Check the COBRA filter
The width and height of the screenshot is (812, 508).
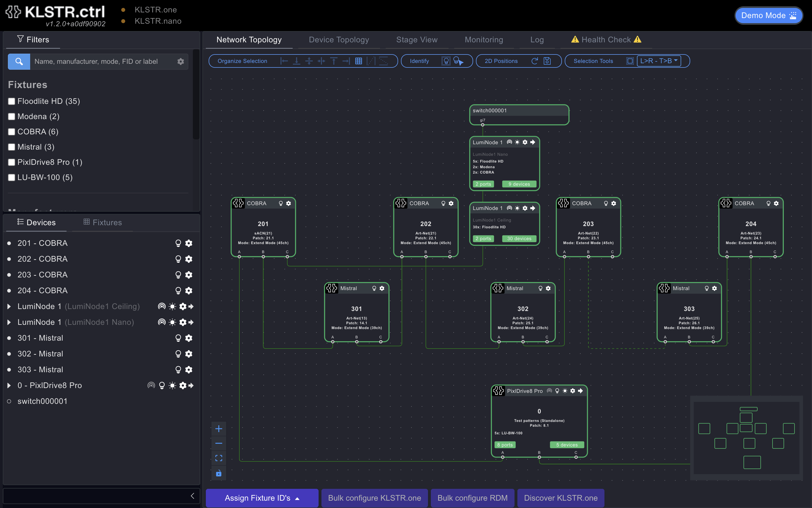pos(12,132)
